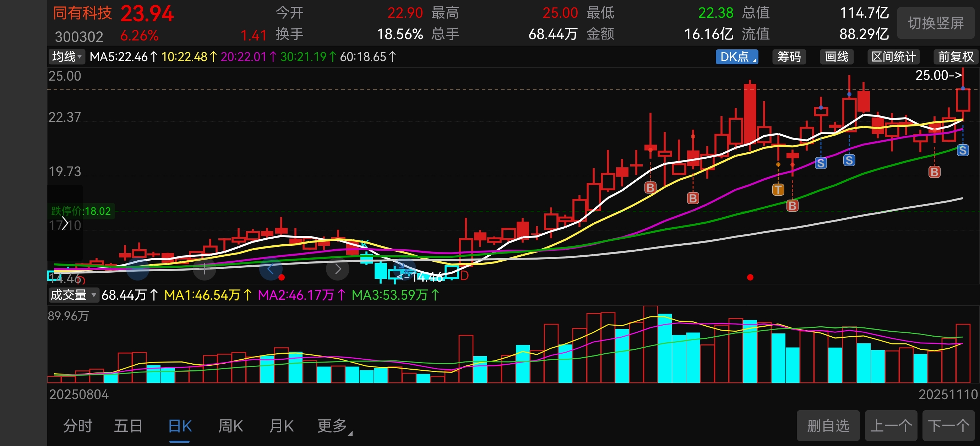980x446 pixels.
Task: Click the red D marker near the low
Action: coord(464,276)
